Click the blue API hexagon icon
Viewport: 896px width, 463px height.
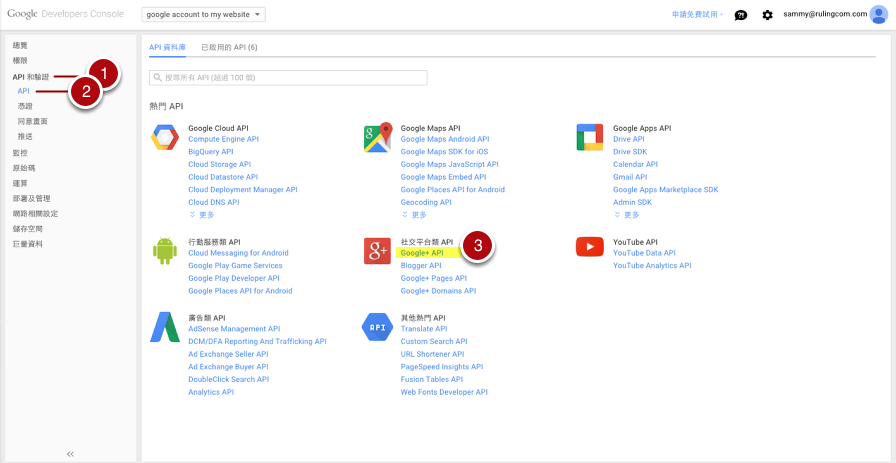[x=377, y=327]
